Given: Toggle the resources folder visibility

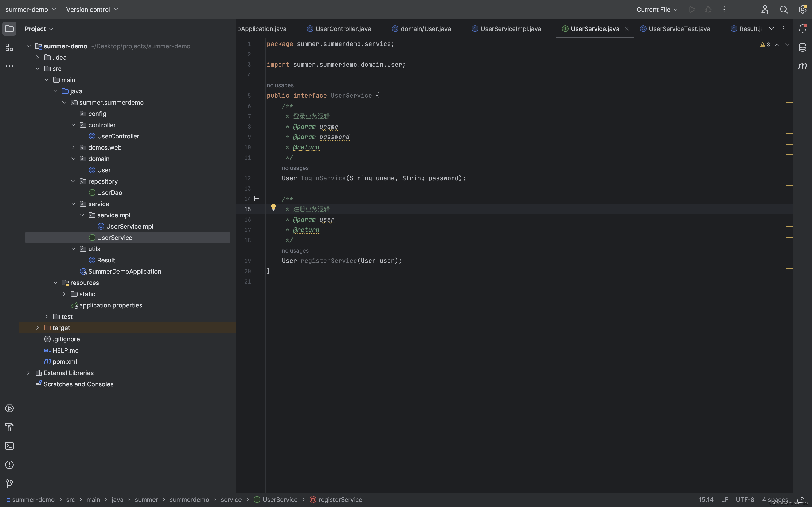Looking at the screenshot, I should click(55, 283).
